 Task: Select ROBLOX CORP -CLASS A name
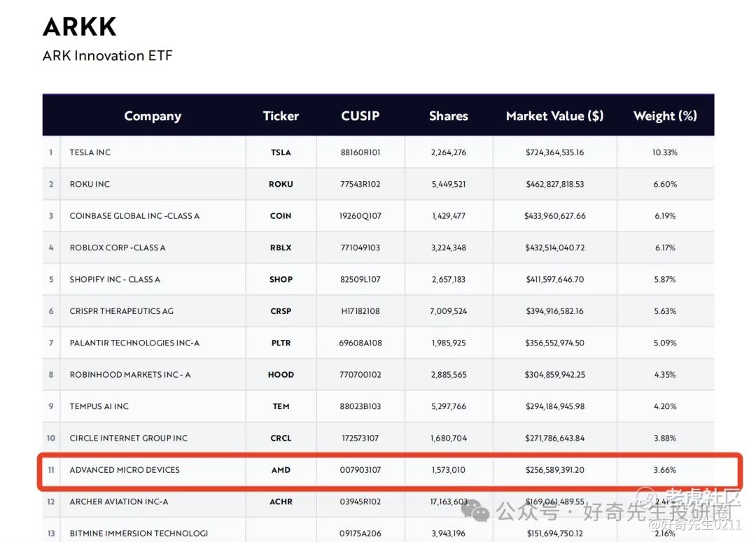pyautogui.click(x=118, y=248)
